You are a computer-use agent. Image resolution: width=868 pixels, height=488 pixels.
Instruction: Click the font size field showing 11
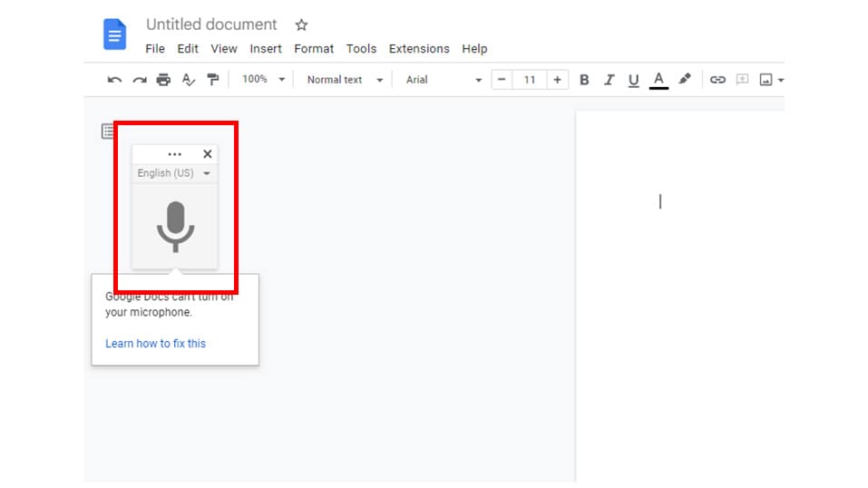pyautogui.click(x=529, y=80)
